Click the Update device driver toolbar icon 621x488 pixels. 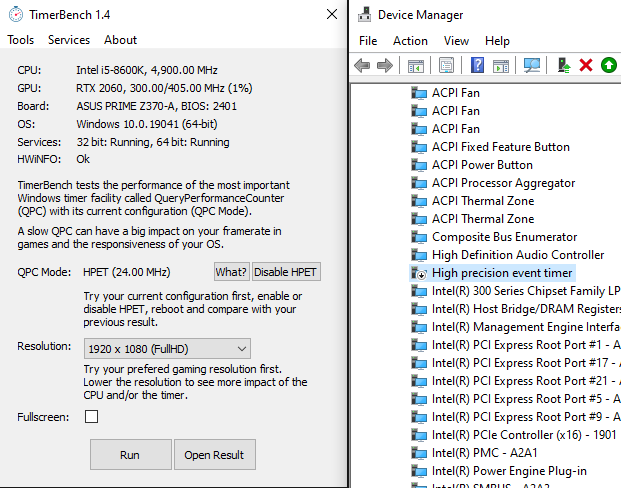click(x=563, y=65)
